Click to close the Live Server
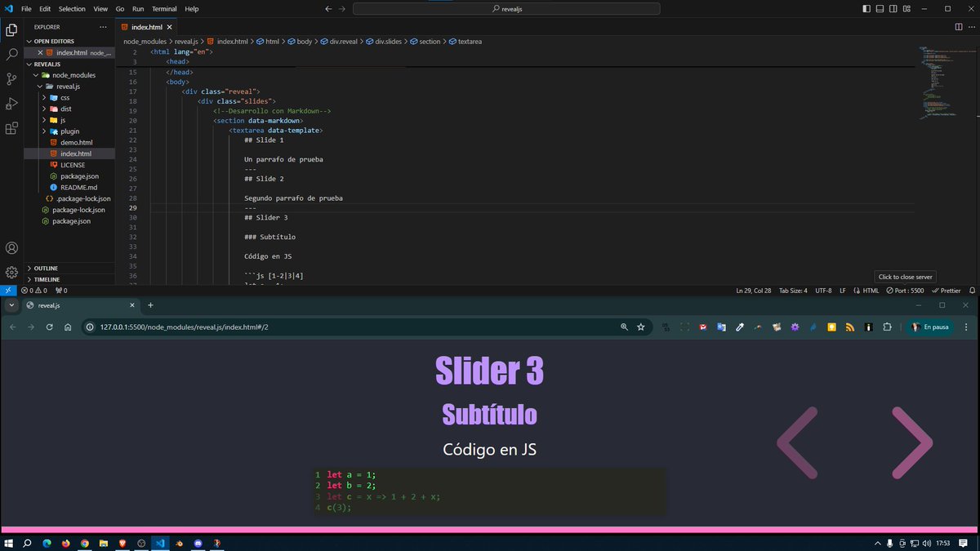This screenshot has width=980, height=551. coord(904,277)
